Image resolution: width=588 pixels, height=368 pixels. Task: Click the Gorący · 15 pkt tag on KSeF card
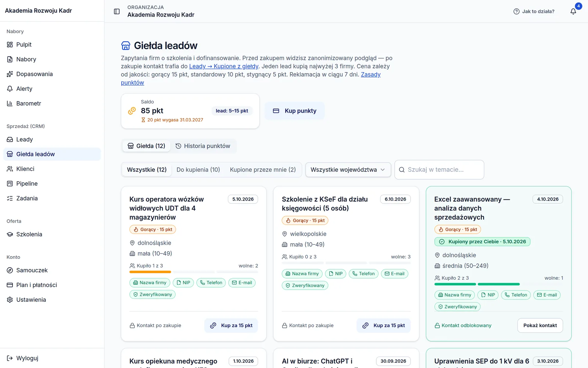(305, 220)
